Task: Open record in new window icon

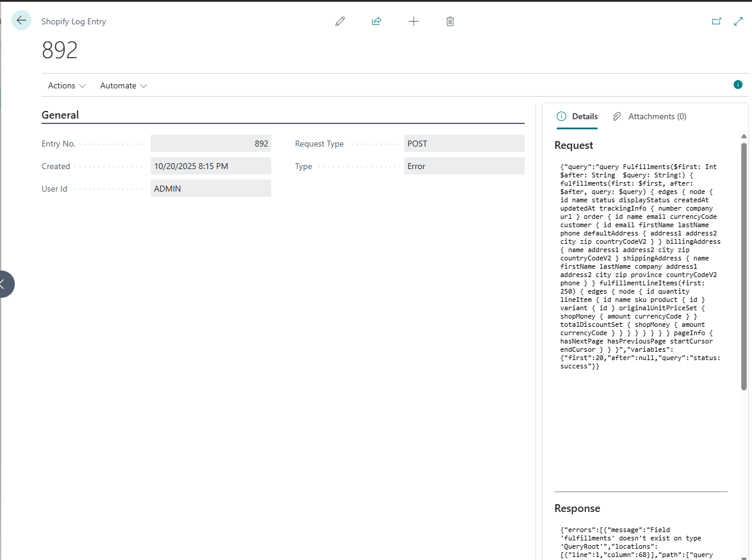Action: [x=716, y=21]
